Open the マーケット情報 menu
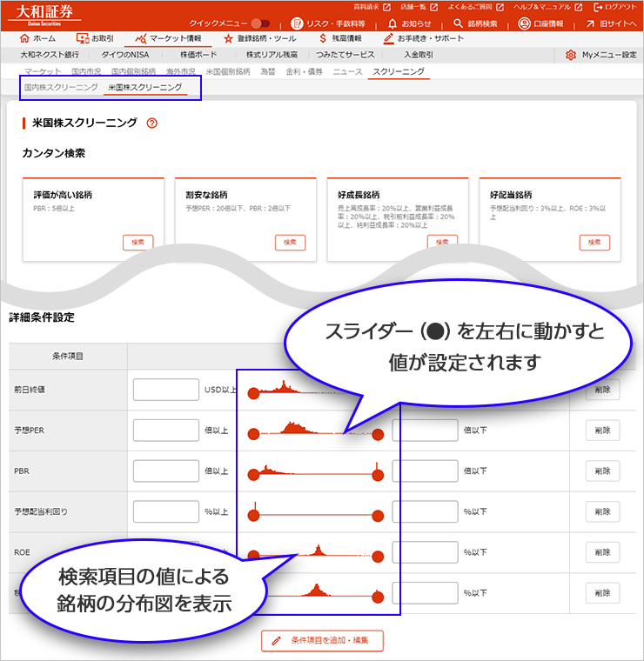Screen dimensions: 644x661 pos(168,39)
